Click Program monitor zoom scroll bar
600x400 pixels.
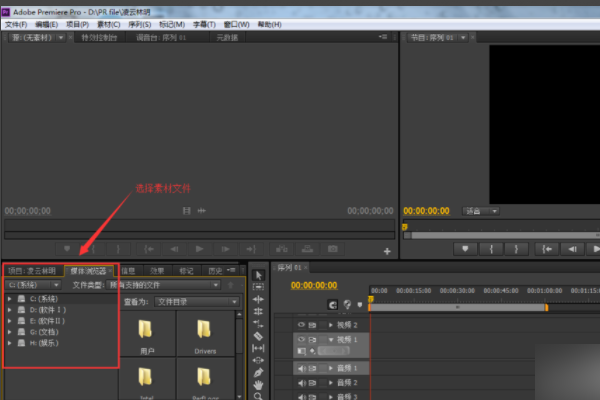coord(505,235)
